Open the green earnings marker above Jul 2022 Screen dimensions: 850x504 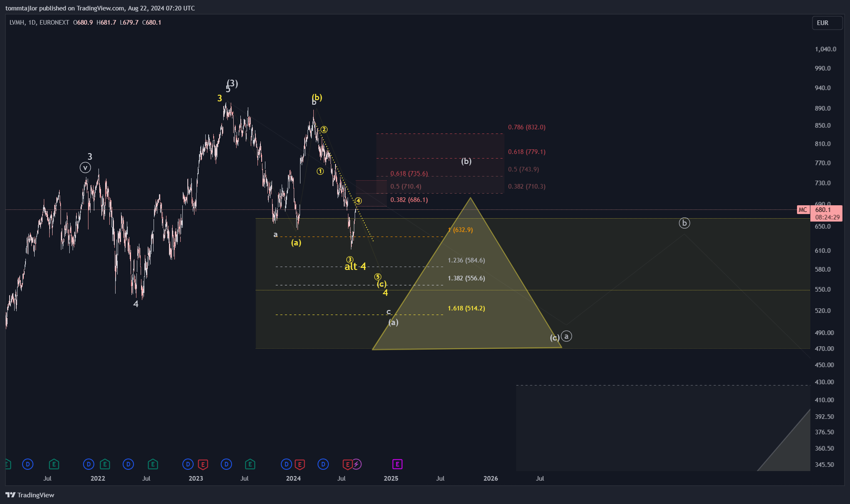pyautogui.click(x=153, y=464)
